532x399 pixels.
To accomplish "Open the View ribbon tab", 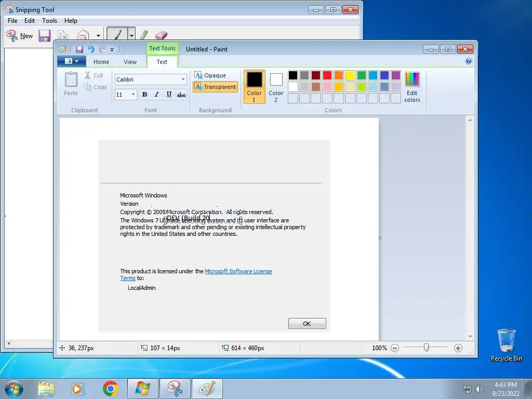I will coord(130,62).
